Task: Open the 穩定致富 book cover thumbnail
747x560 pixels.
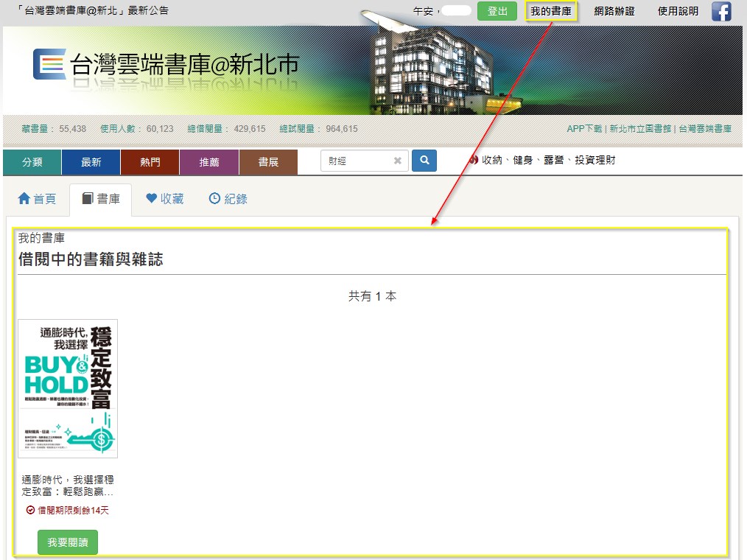Action: click(68, 388)
